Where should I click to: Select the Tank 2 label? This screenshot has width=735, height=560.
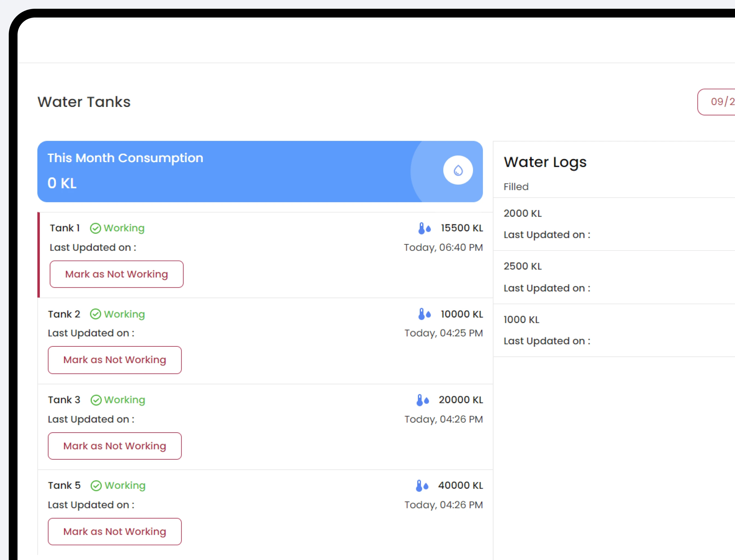coord(64,314)
